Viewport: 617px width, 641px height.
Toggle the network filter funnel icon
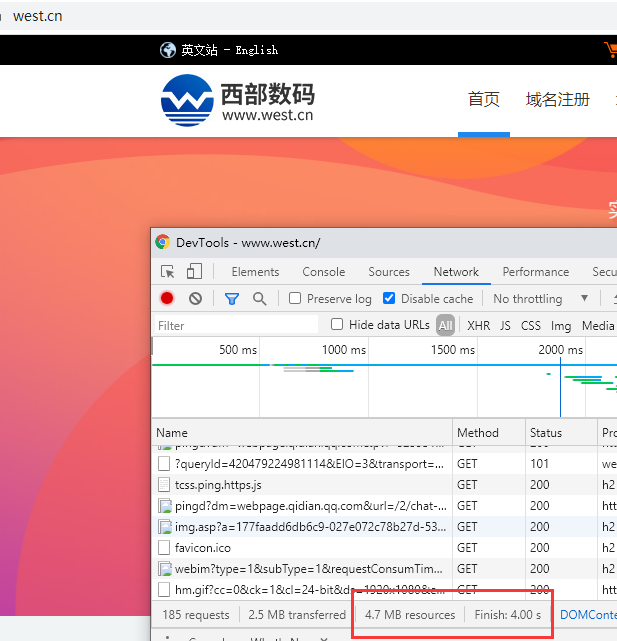click(232, 299)
